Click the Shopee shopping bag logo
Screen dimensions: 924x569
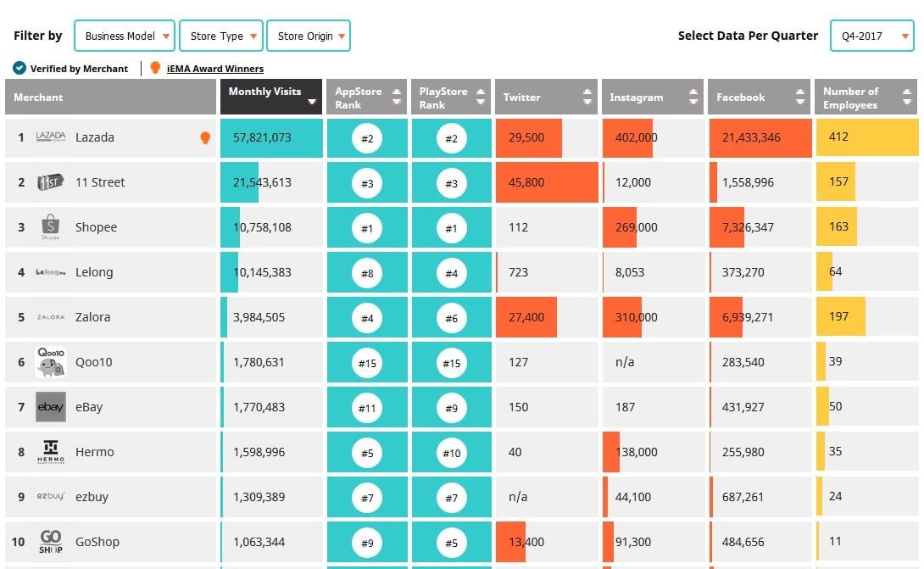coord(50,227)
